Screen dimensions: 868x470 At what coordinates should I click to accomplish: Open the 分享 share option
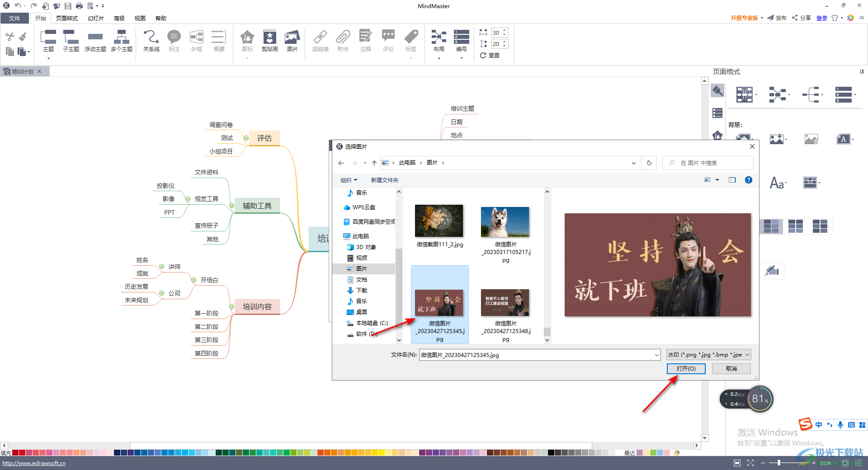[x=802, y=18]
